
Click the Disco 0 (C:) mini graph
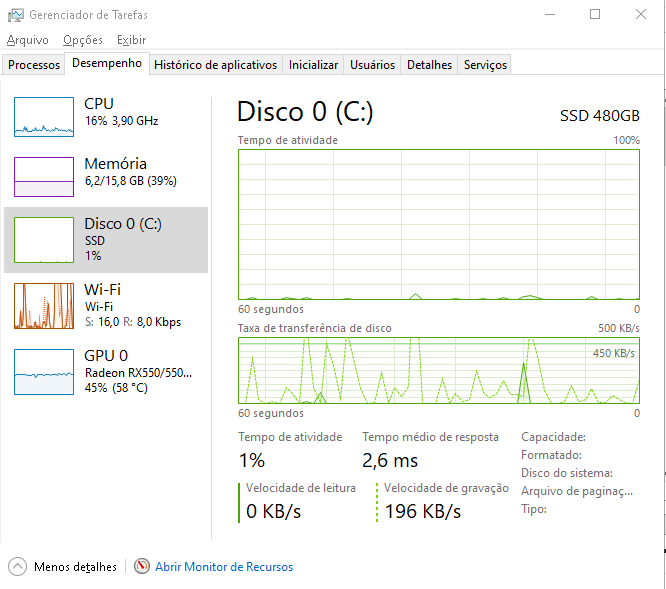tap(44, 240)
